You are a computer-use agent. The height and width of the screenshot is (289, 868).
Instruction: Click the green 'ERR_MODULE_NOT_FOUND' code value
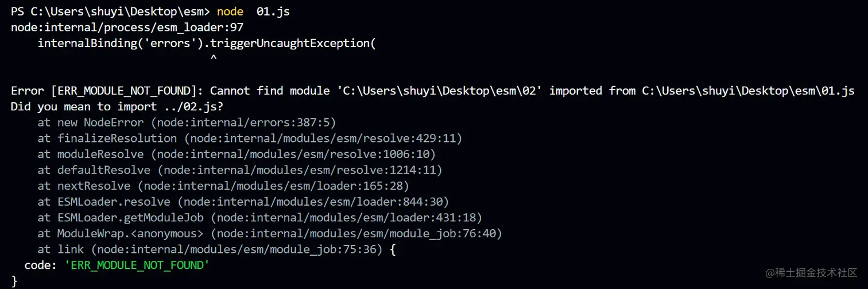pyautogui.click(x=137, y=265)
